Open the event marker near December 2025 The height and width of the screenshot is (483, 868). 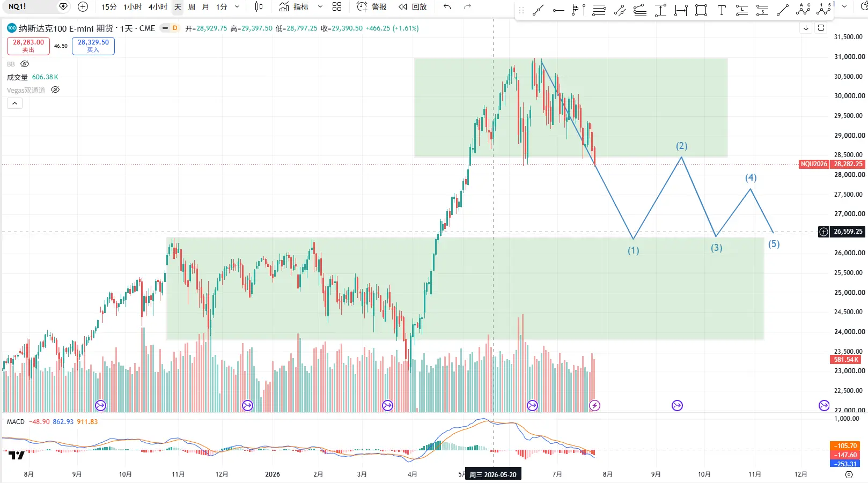pos(247,405)
